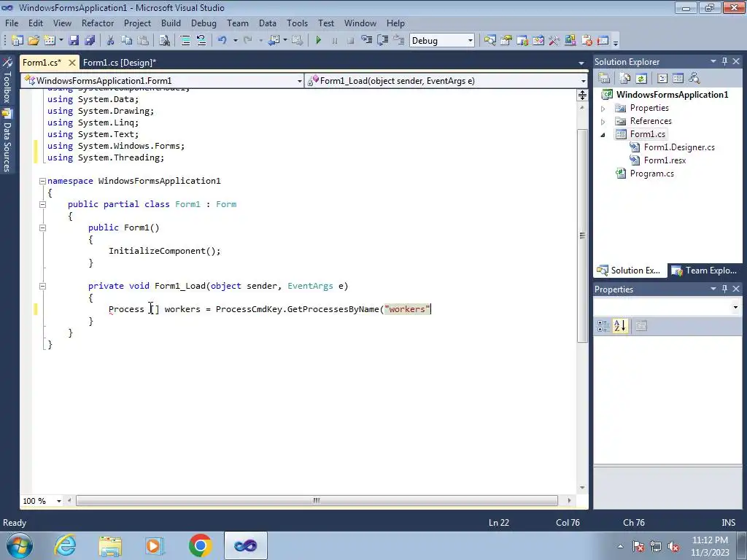Select Form1.resx in Solution Explorer
Image resolution: width=747 pixels, height=560 pixels.
point(665,160)
